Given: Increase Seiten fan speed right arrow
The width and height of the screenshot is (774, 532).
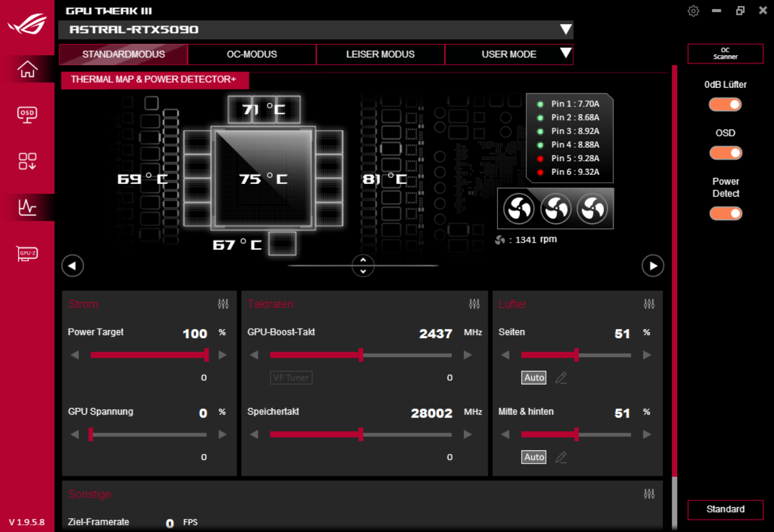Looking at the screenshot, I should [x=647, y=355].
